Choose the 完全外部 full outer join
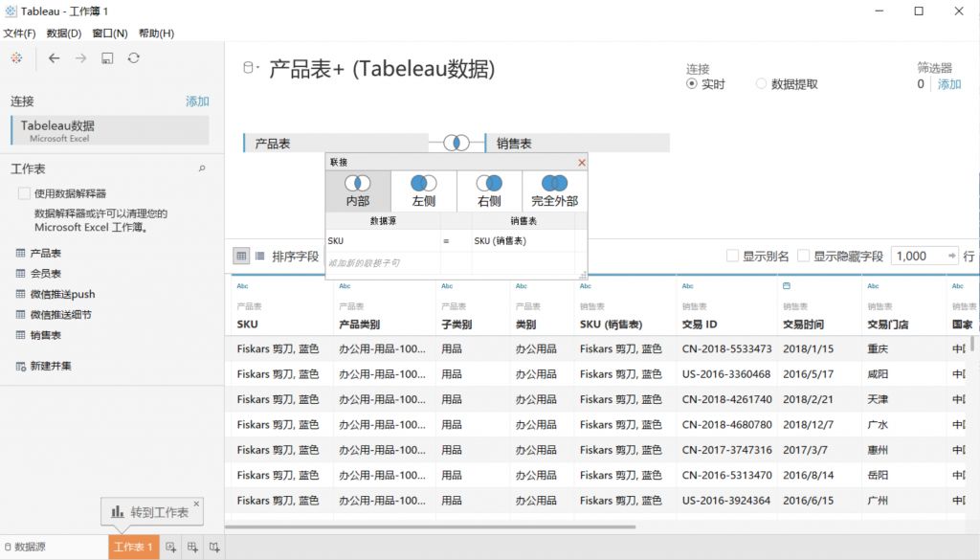 [x=554, y=191]
